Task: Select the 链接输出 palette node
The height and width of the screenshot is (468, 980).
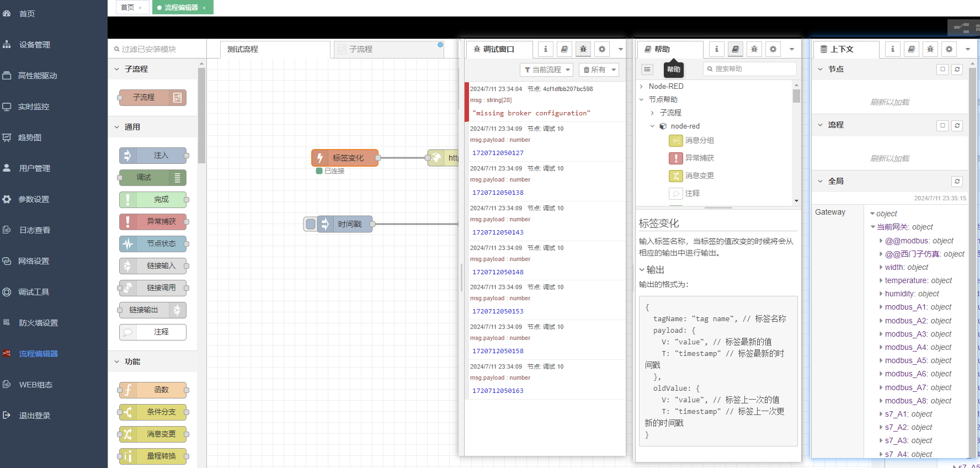Action: pos(153,310)
